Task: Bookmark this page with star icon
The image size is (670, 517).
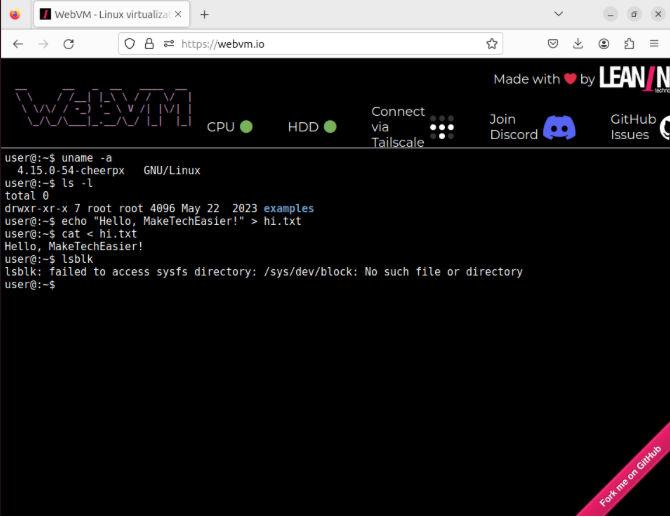Action: [491, 44]
